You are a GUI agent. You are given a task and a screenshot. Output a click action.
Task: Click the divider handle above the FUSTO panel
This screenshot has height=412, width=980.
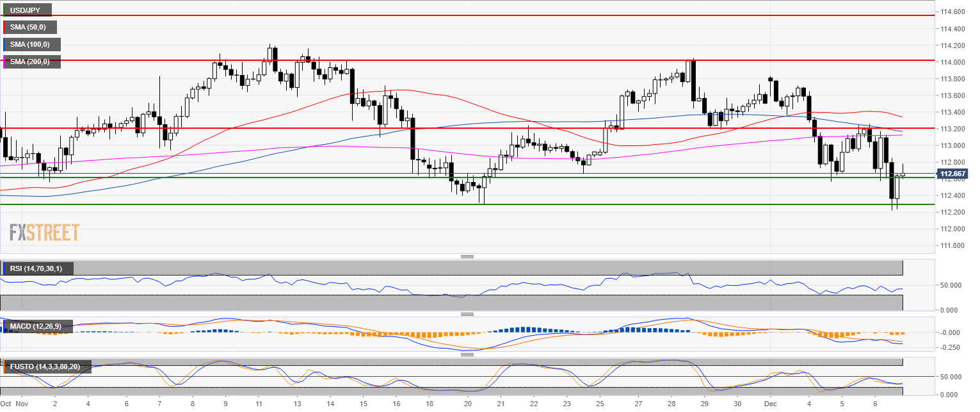(x=467, y=354)
